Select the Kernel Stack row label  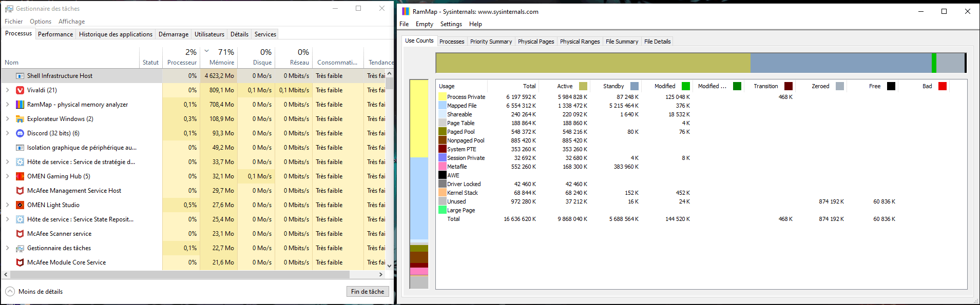pos(462,193)
